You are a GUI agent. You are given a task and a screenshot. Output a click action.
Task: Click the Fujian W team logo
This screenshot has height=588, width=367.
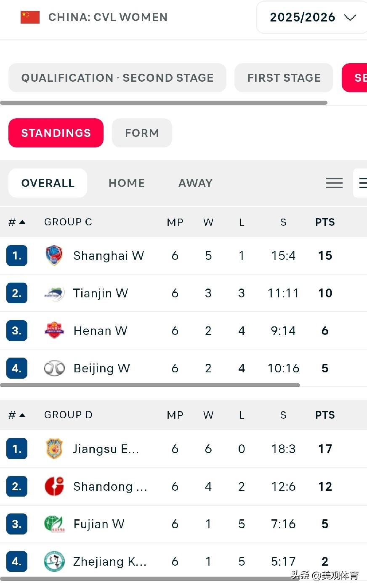point(54,524)
